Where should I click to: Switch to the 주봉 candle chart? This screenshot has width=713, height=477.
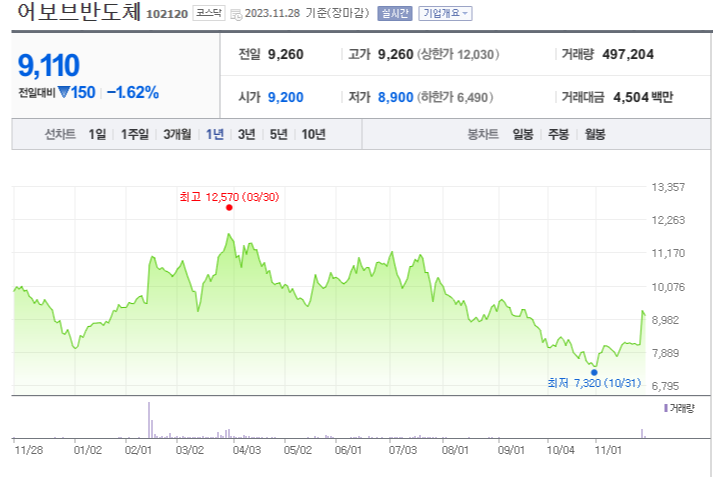(558, 134)
